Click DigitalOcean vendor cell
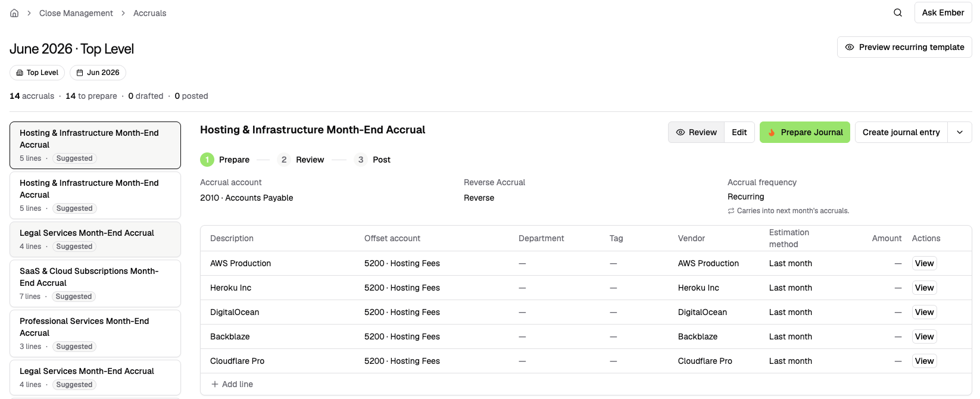The image size is (980, 399). click(x=703, y=312)
